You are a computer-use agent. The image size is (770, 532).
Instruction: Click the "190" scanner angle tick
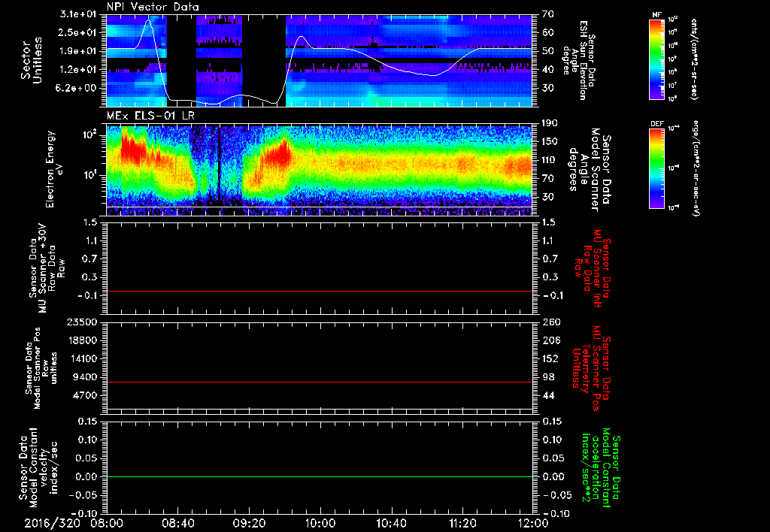(x=550, y=123)
